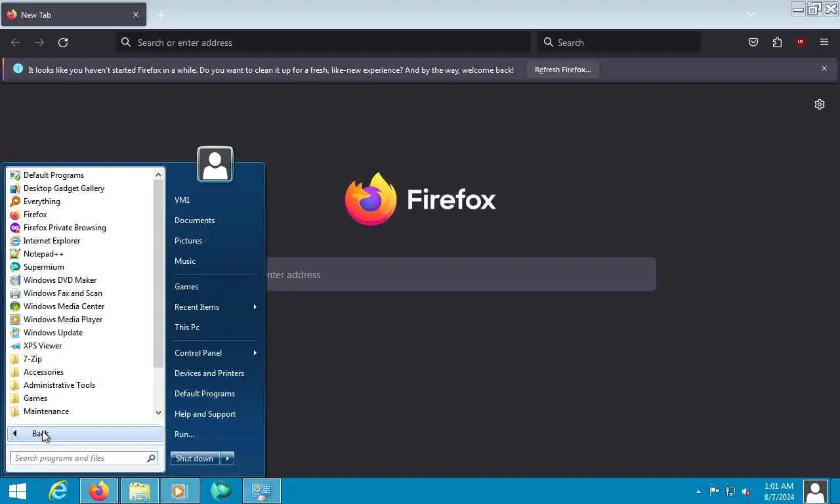The image size is (840, 504).
Task: Open the Shut down options arrow
Action: 227,459
